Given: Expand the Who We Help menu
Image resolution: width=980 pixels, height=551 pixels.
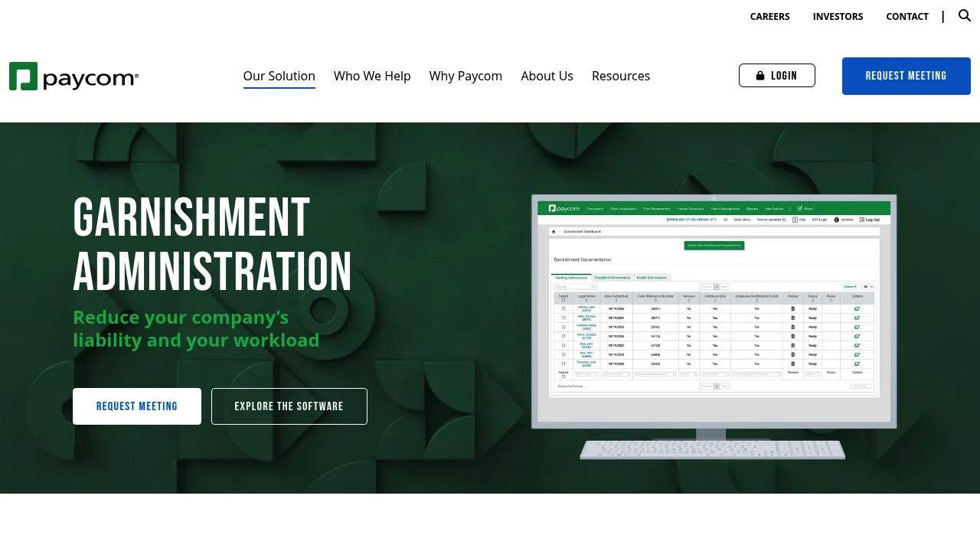Looking at the screenshot, I should tap(372, 77).
